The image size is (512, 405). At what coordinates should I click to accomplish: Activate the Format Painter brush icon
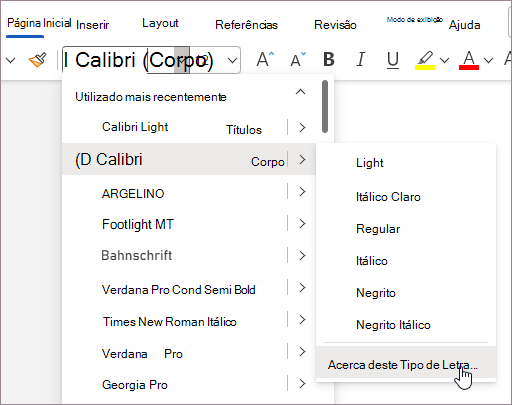coord(38,60)
